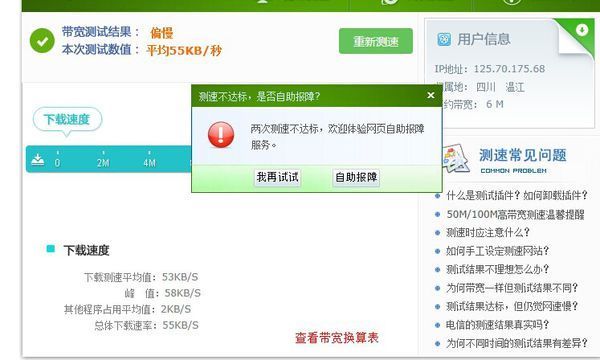Click the dialog message 两次测速不达标 text

pyautogui.click(x=337, y=137)
